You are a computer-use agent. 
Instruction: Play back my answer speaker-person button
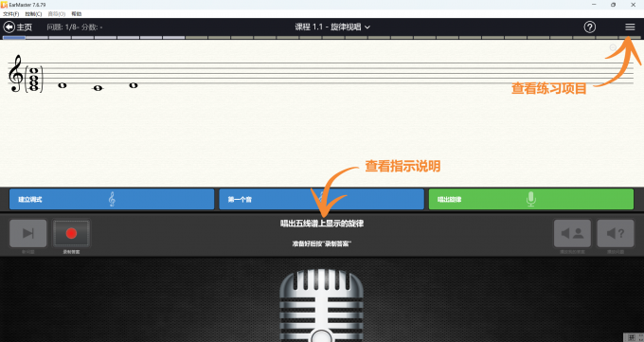pos(573,233)
